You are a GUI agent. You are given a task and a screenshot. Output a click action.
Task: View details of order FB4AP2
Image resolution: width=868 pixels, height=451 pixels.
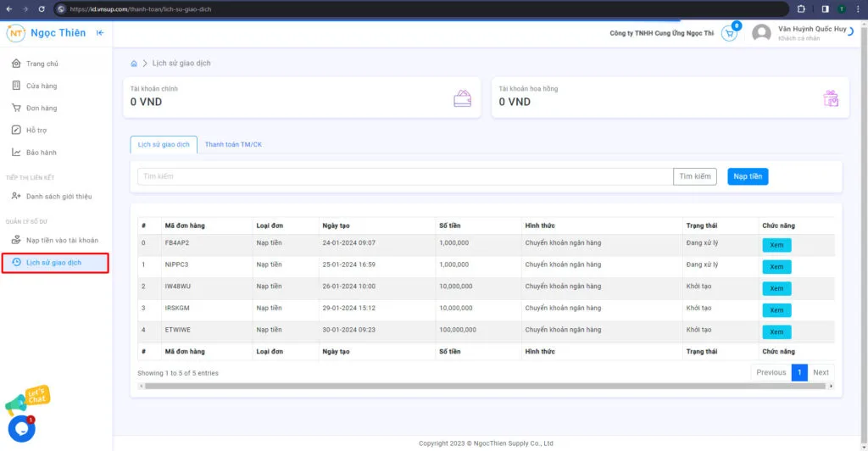[x=776, y=245]
